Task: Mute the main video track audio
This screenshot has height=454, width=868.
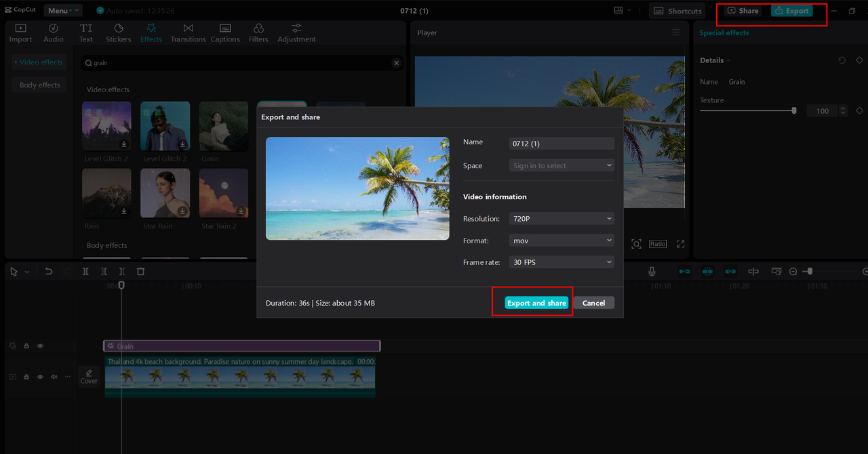Action: click(x=54, y=377)
